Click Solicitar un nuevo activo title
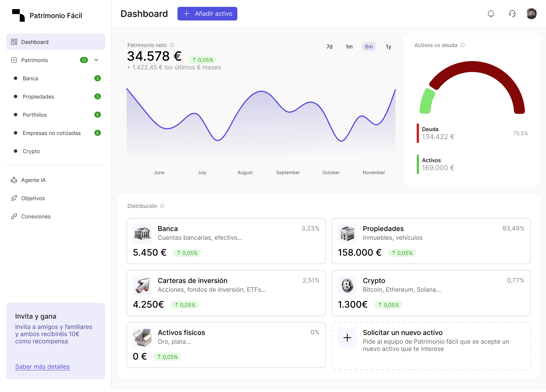 coord(403,333)
